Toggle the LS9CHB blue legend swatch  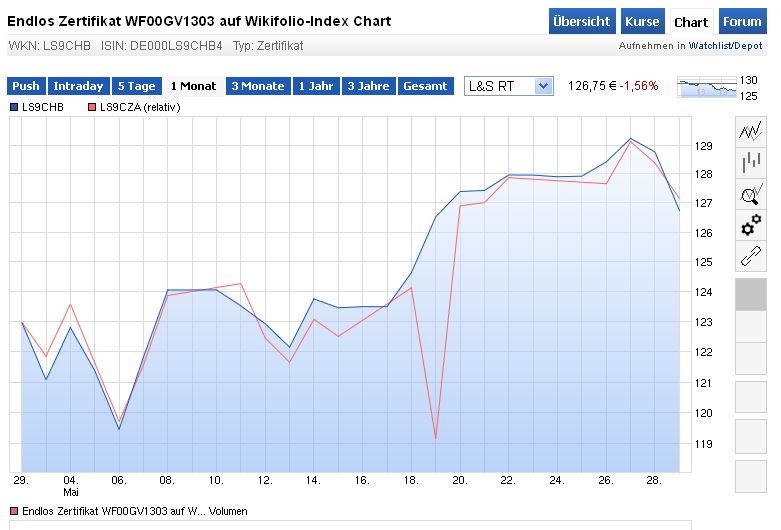pyautogui.click(x=14, y=107)
